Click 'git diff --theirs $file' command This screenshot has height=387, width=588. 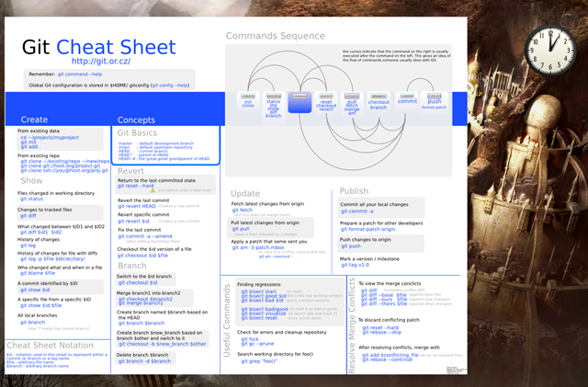pyautogui.click(x=384, y=303)
